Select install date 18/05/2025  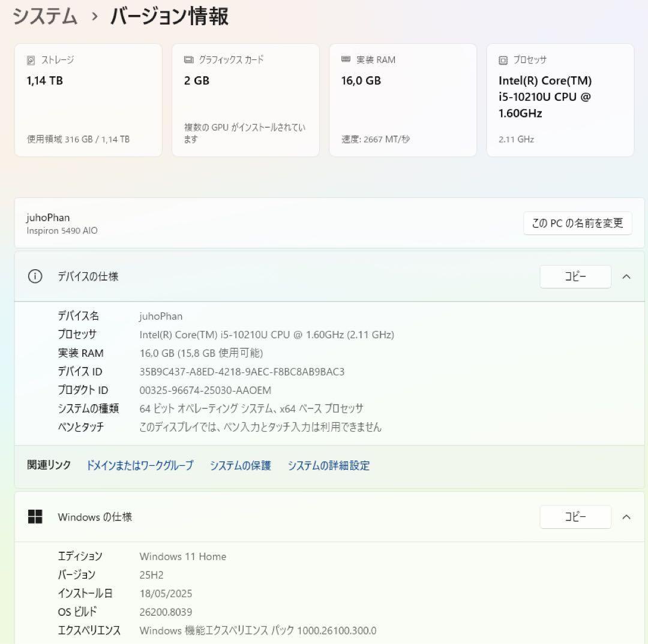166,594
